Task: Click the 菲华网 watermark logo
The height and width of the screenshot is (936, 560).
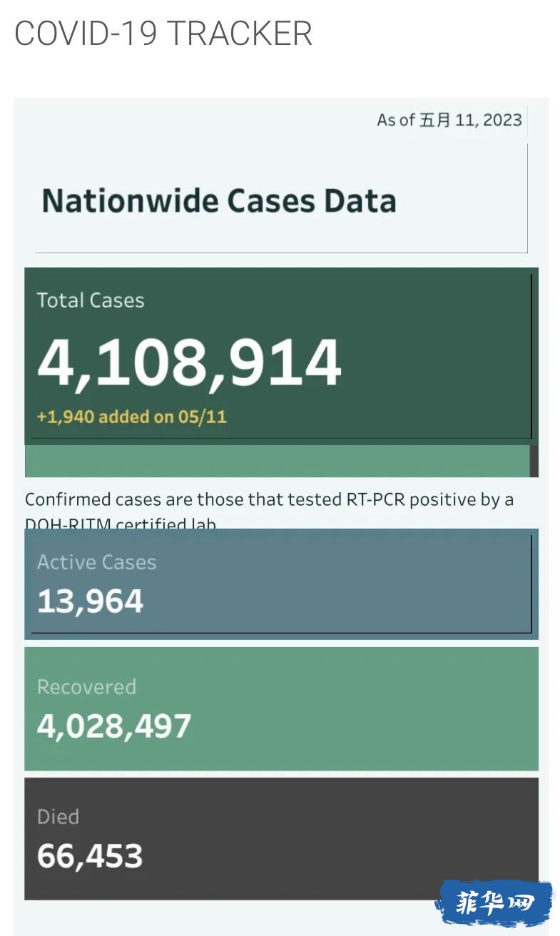Action: point(494,903)
